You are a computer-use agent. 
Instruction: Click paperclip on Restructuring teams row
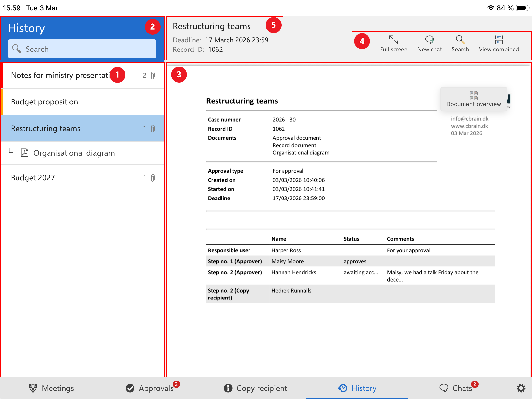tap(153, 129)
